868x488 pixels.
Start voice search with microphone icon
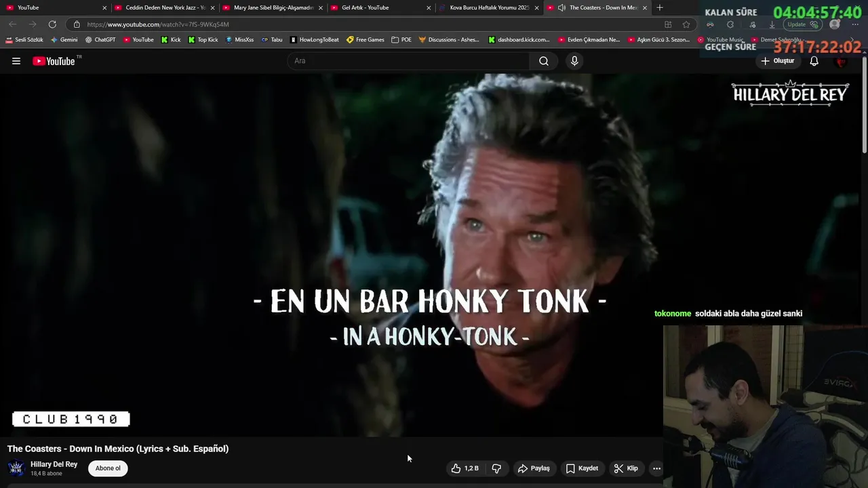(x=574, y=61)
